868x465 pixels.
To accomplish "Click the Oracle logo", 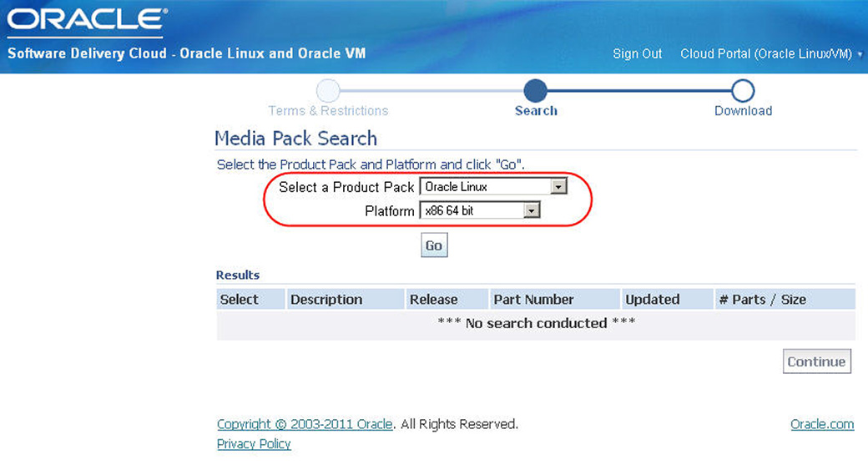I will [x=86, y=19].
